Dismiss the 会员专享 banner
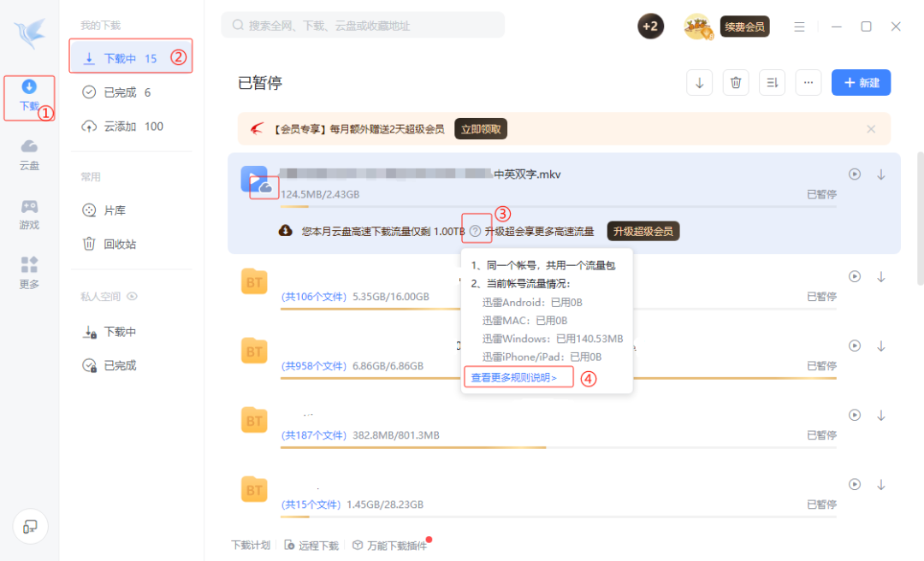The image size is (924, 561). click(871, 129)
